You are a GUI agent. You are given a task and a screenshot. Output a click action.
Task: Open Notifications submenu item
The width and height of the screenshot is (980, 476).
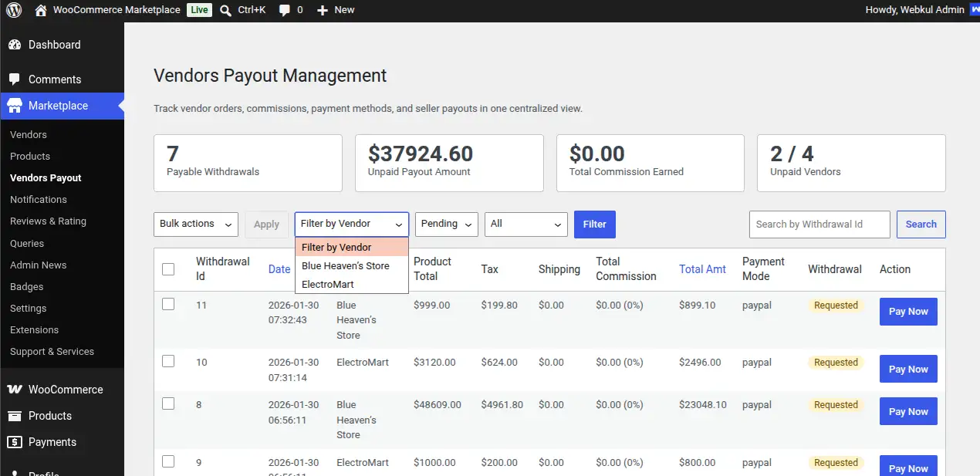(x=39, y=199)
